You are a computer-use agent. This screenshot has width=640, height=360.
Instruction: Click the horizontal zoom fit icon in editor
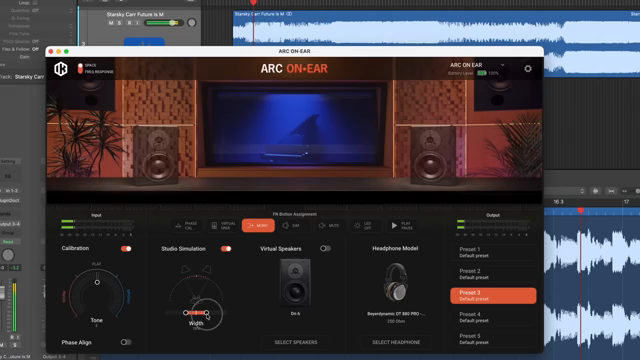click(x=611, y=191)
